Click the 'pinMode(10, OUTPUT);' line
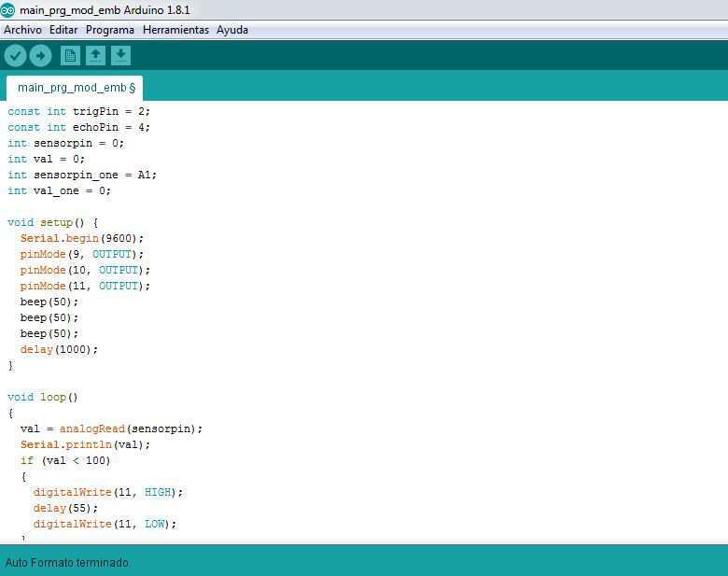 pos(85,270)
